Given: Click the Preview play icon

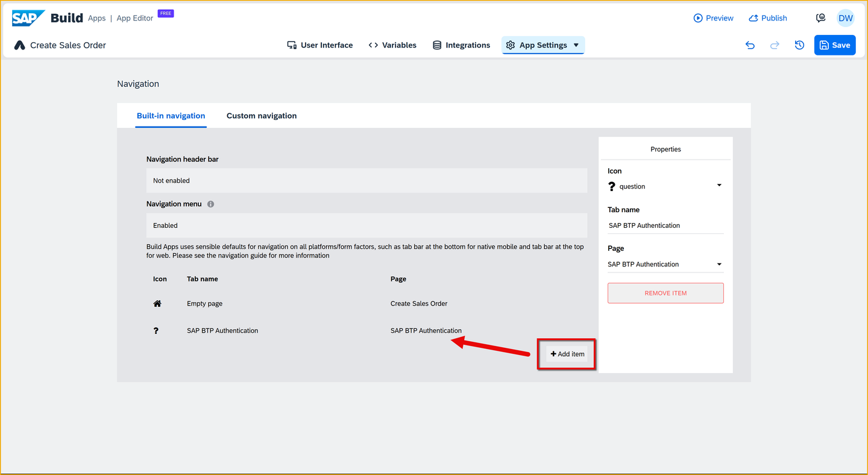Looking at the screenshot, I should click(698, 18).
